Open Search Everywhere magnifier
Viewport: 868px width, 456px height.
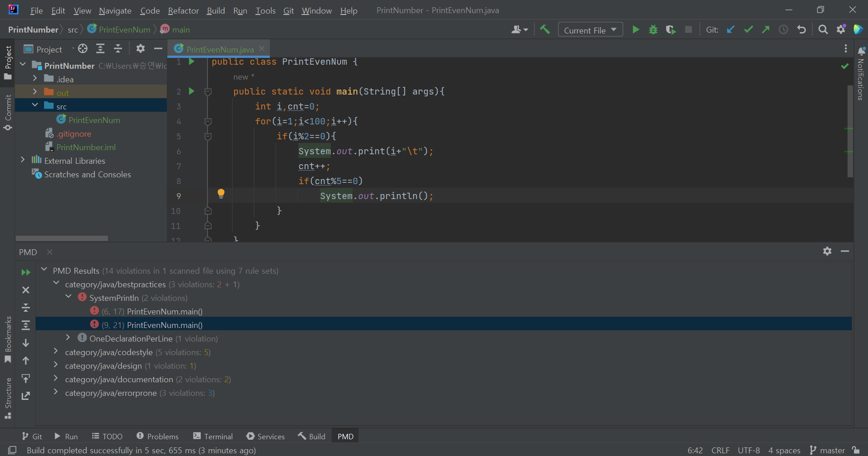click(823, 30)
